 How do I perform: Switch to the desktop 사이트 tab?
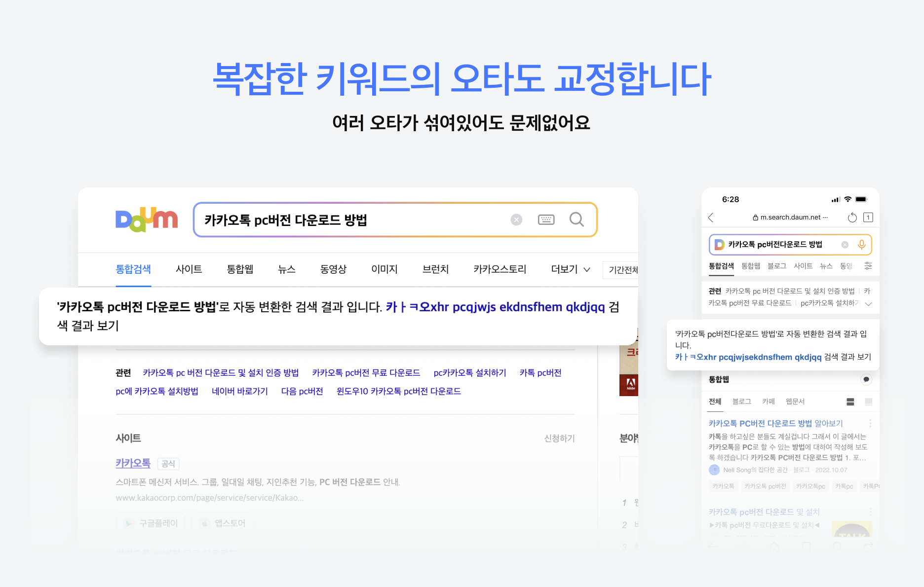pos(189,269)
